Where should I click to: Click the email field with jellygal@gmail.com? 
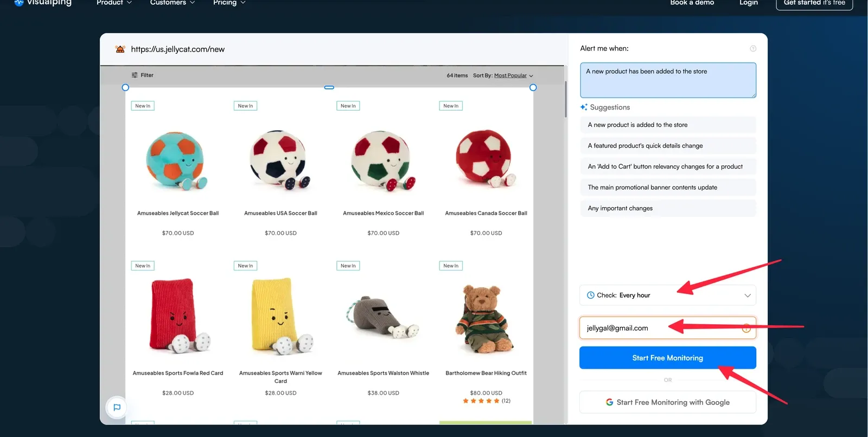668,328
